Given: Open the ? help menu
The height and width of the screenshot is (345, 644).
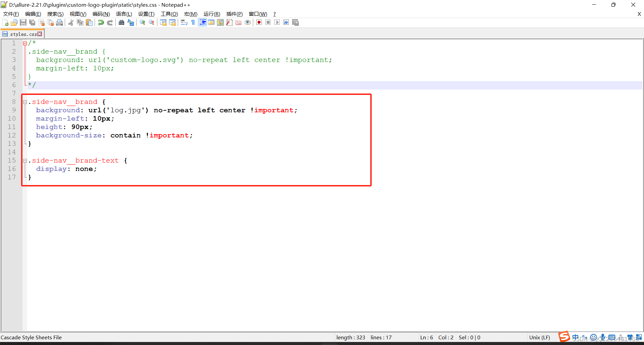Looking at the screenshot, I should (x=274, y=14).
